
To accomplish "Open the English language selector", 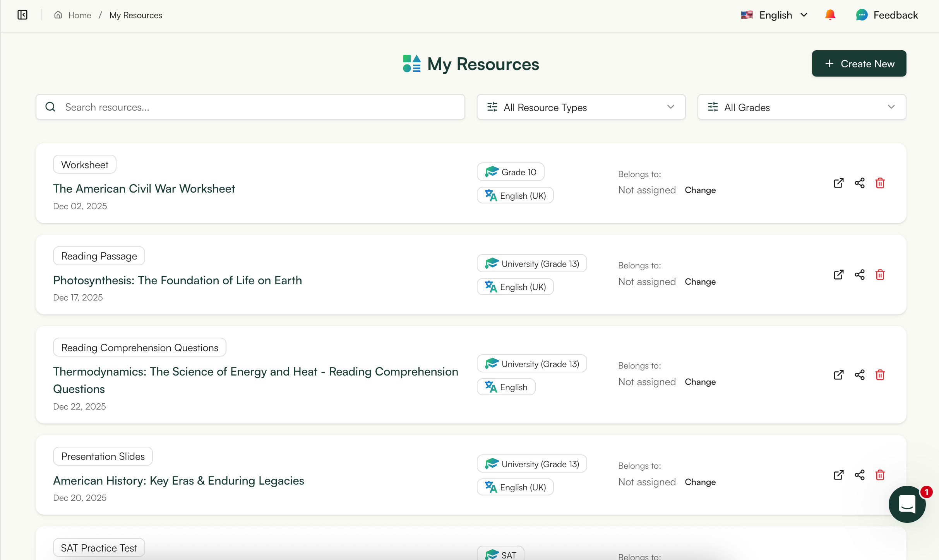I will coord(775,15).
